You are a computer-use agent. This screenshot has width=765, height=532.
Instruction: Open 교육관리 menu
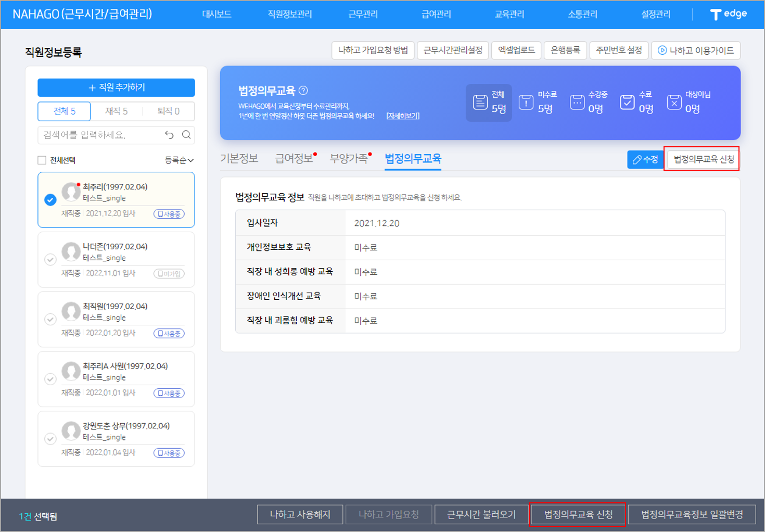coord(509,15)
